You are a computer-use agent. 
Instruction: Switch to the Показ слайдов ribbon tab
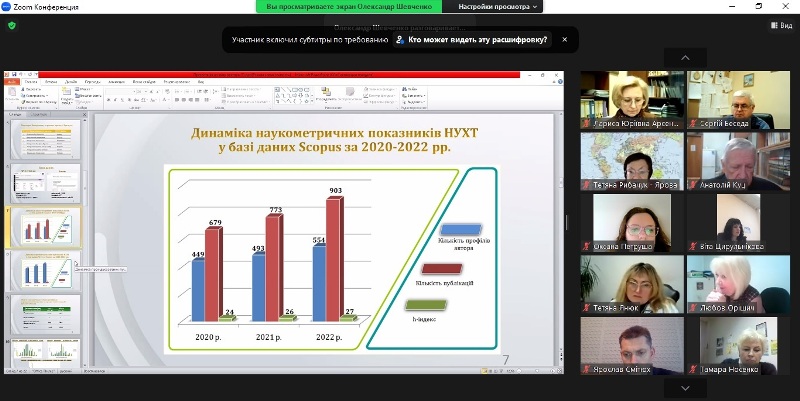pos(144,82)
